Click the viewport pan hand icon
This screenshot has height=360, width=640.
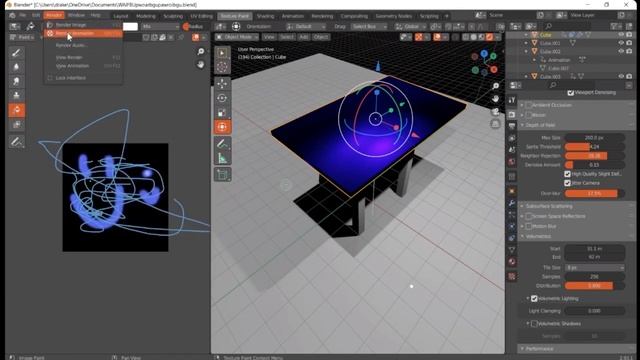point(495,99)
